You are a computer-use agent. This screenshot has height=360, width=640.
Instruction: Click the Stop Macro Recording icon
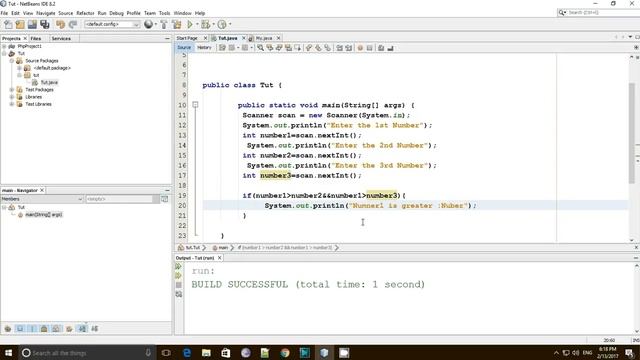coord(369,48)
